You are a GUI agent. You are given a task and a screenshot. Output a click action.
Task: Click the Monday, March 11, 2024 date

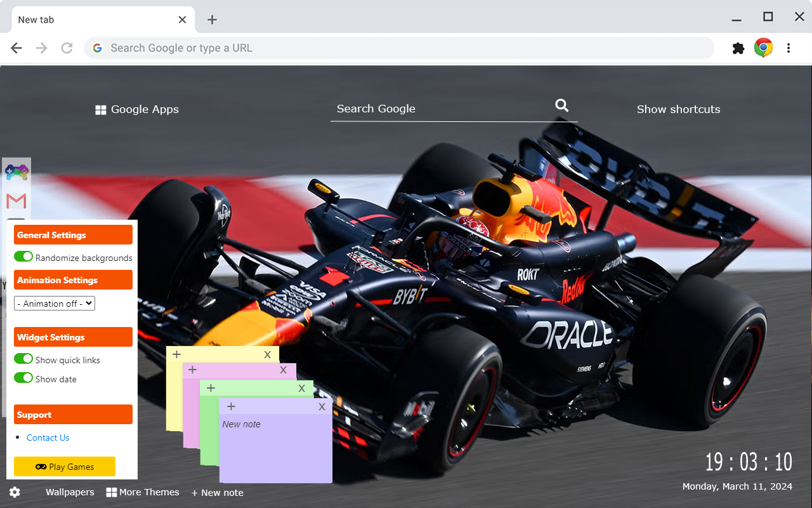pos(737,486)
